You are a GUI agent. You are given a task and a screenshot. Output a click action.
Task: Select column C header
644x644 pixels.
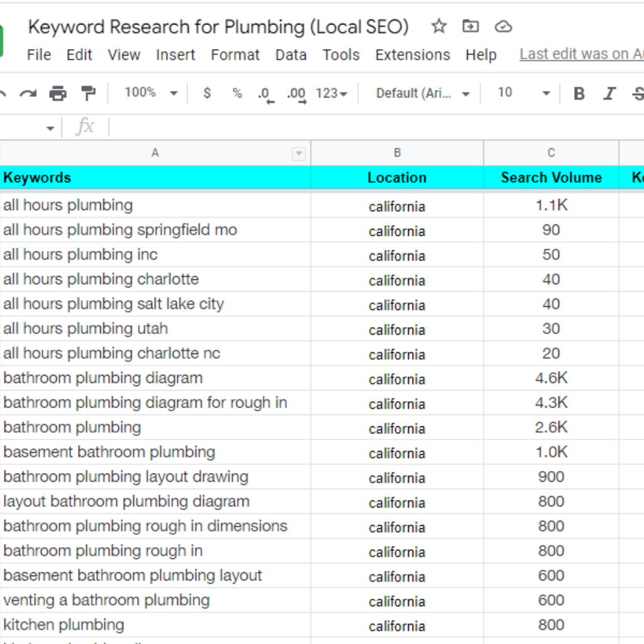[x=551, y=153]
